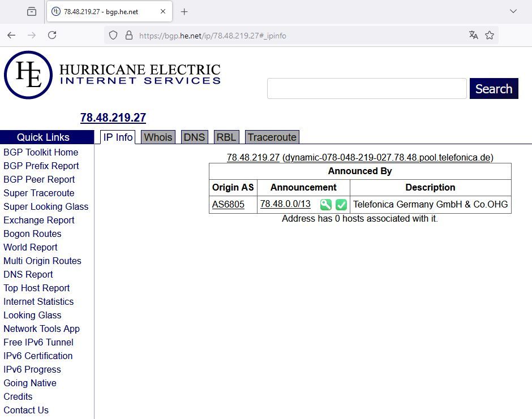Image resolution: width=532 pixels, height=419 pixels.
Task: Open Internet Statistics link
Action: pos(38,301)
